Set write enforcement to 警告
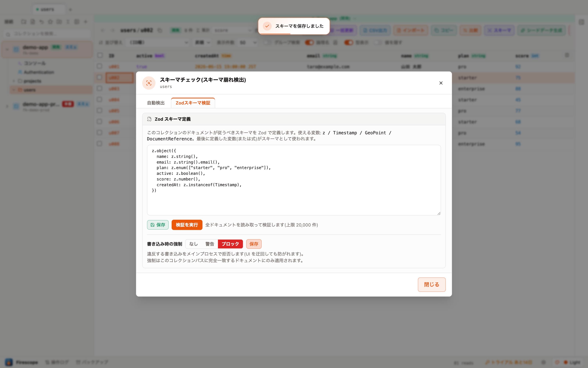 (210, 244)
